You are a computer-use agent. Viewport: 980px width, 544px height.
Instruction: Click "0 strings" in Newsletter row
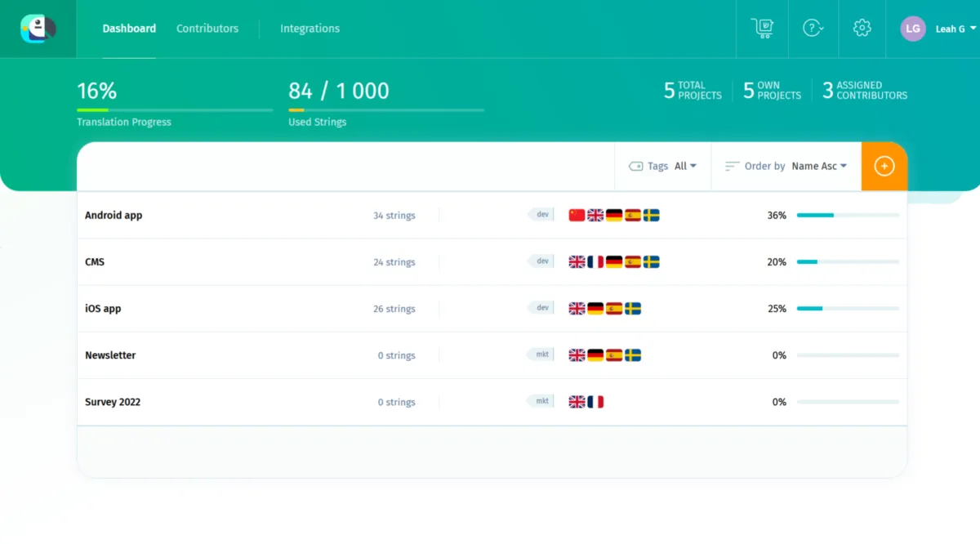396,355
